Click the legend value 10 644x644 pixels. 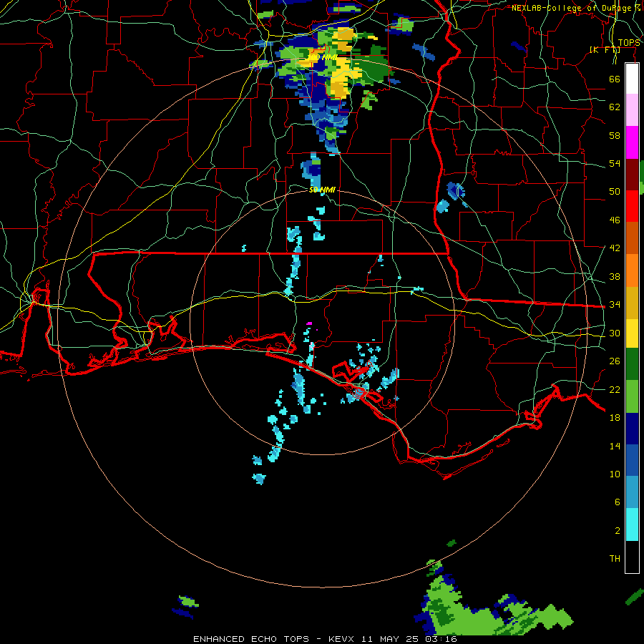coord(615,474)
